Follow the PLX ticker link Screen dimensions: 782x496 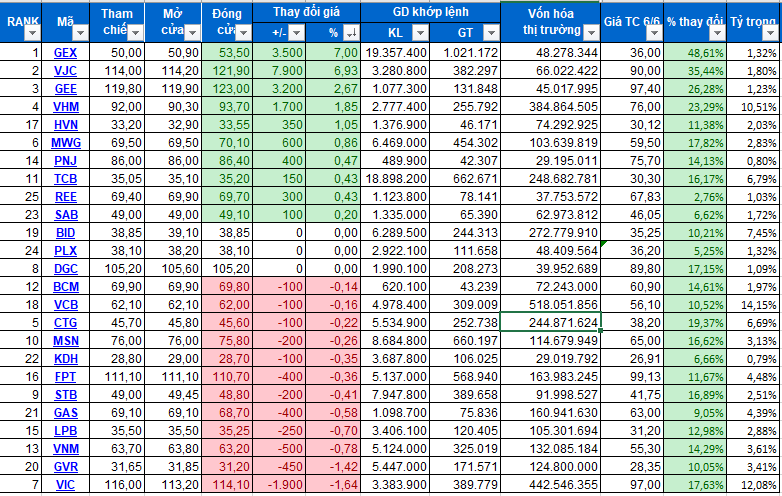[65, 251]
